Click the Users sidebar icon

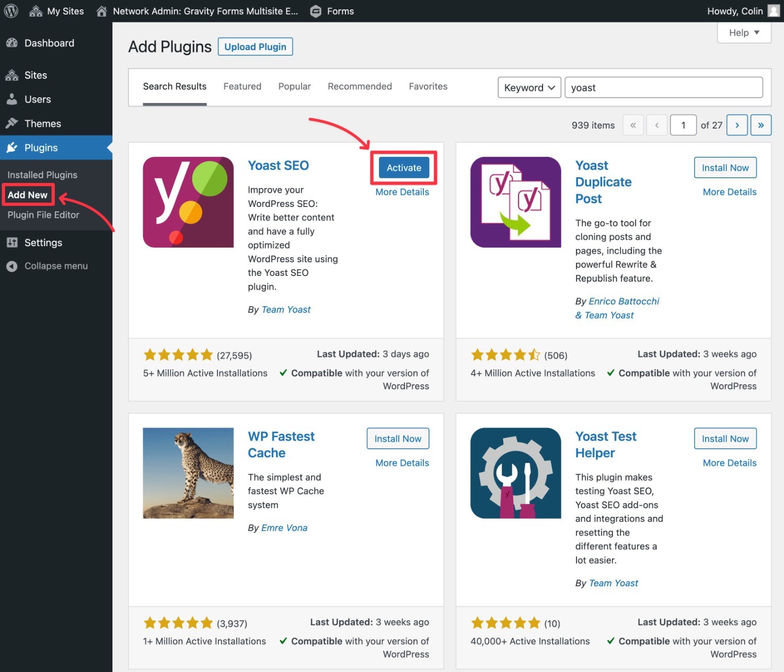tap(12, 99)
